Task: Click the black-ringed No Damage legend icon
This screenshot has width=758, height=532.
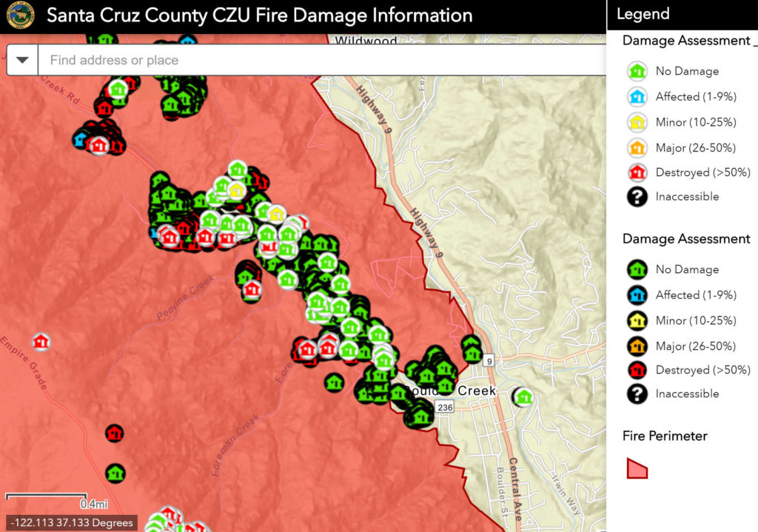Action: [x=637, y=269]
